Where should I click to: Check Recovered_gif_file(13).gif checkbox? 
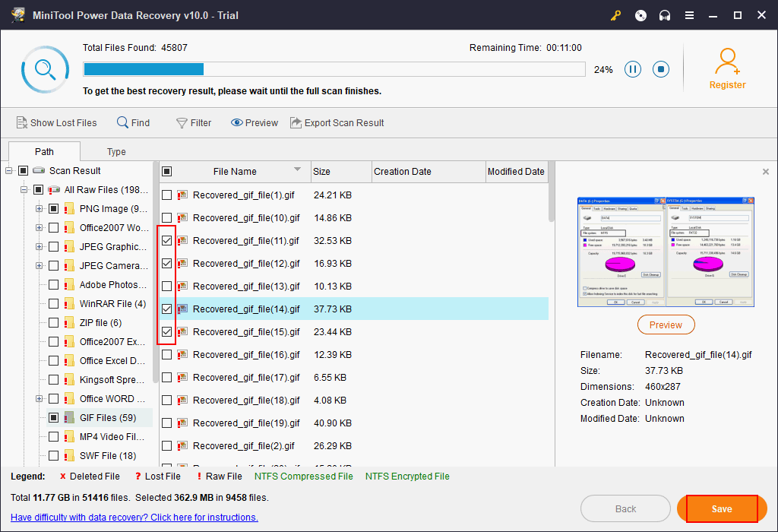pos(166,287)
